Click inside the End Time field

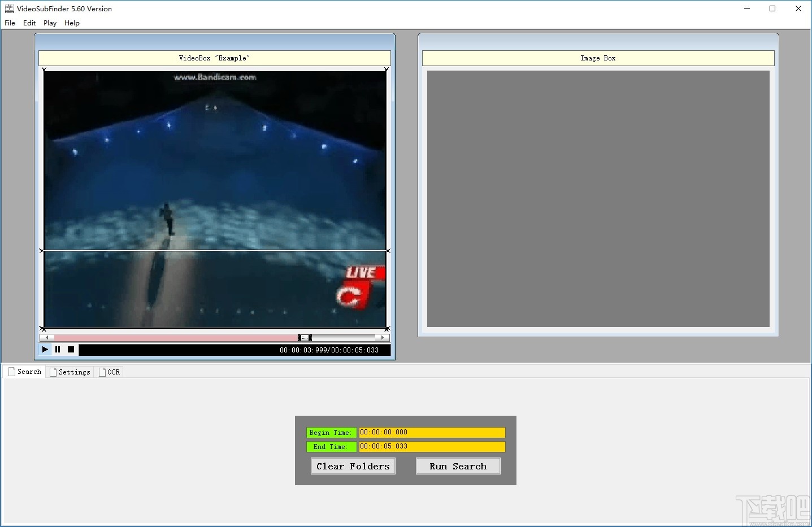coord(431,446)
